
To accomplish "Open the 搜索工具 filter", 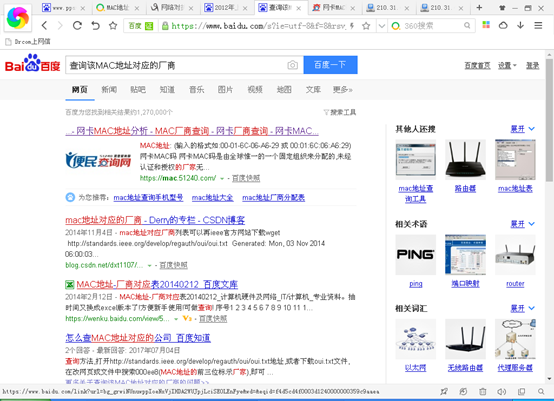I will [340, 112].
